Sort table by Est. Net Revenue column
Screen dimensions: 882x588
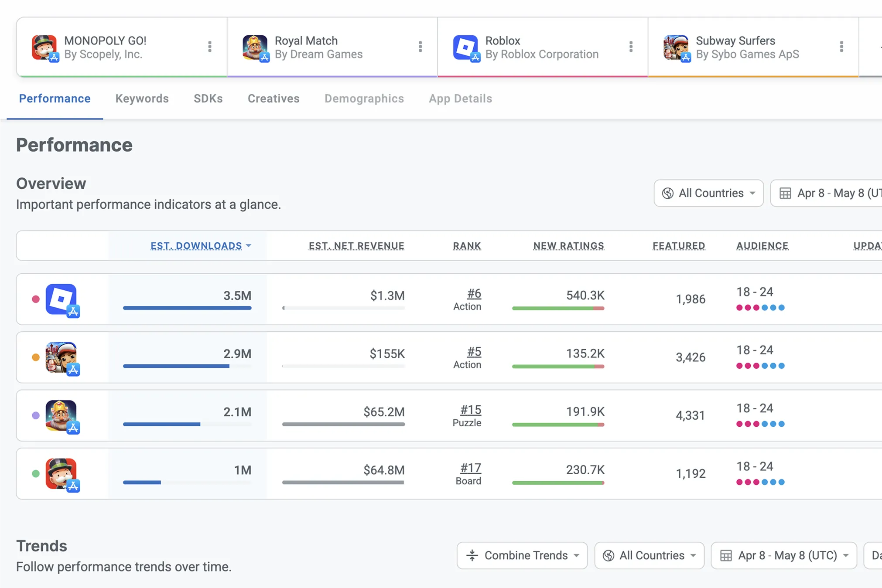point(356,246)
